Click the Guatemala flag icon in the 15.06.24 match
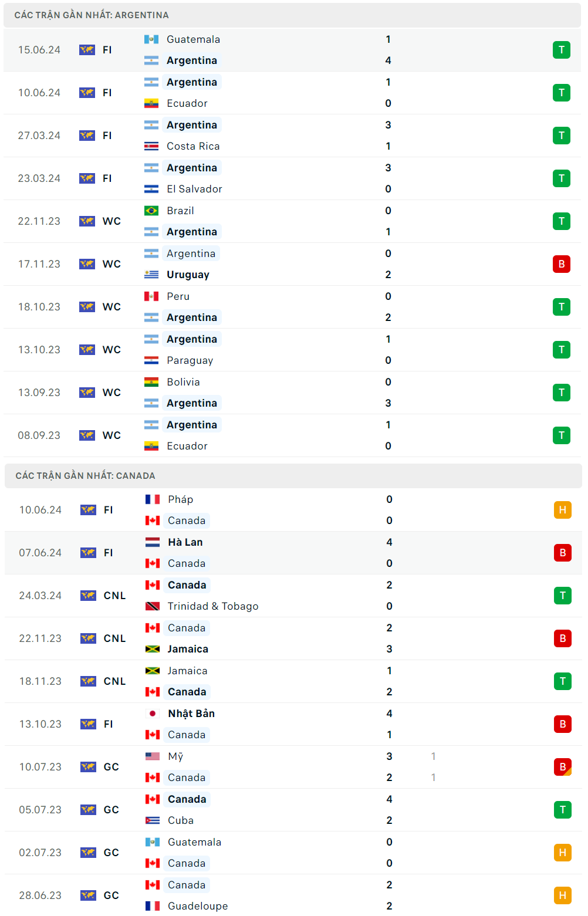This screenshot has width=588, height=916. click(151, 39)
